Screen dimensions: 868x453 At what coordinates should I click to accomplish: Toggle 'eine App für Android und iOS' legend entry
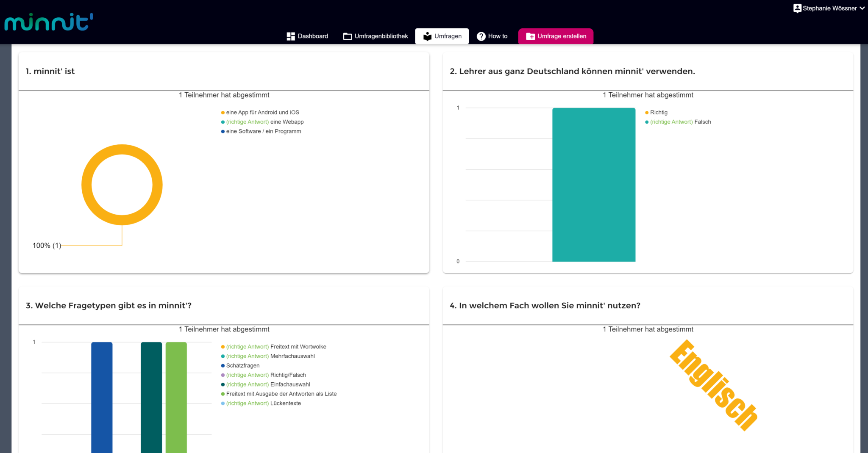[262, 113]
